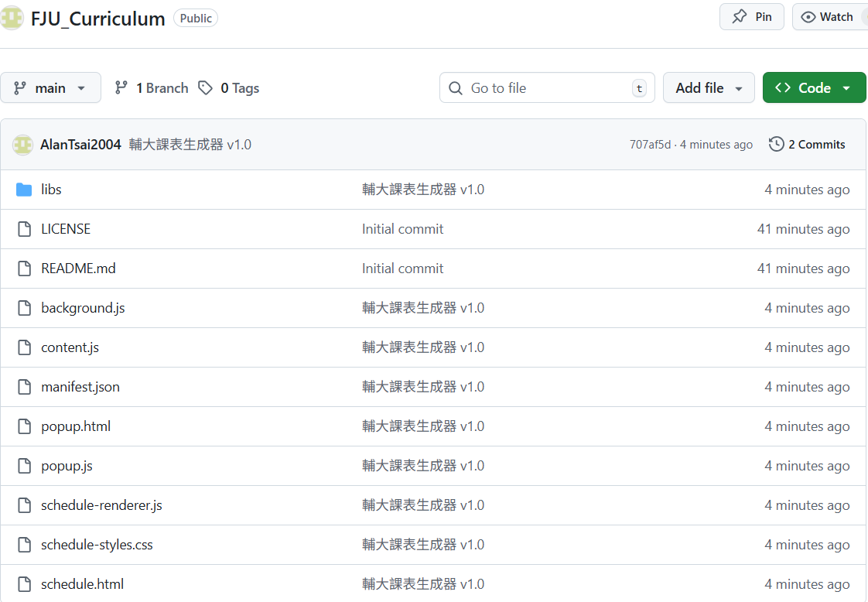Open the 2 Commits history
Screen dimensions: 868x602
tap(807, 144)
